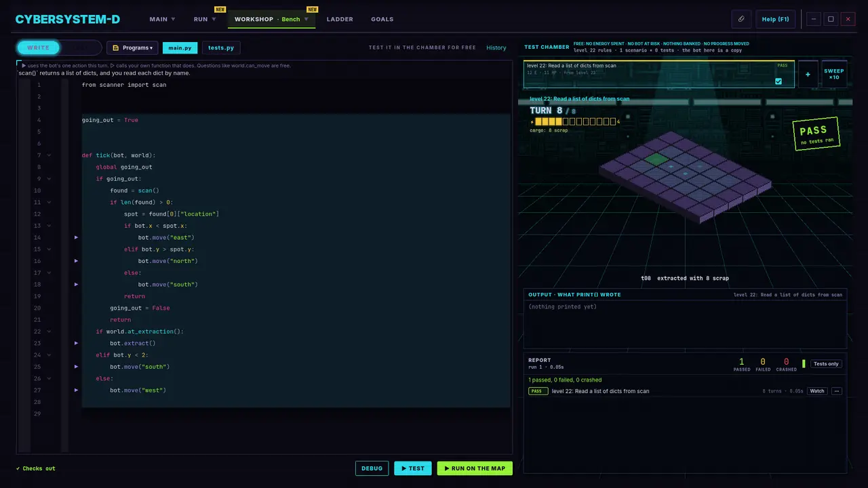Collapse the tick function on line 7
This screenshot has width=868, height=488.
click(x=50, y=155)
